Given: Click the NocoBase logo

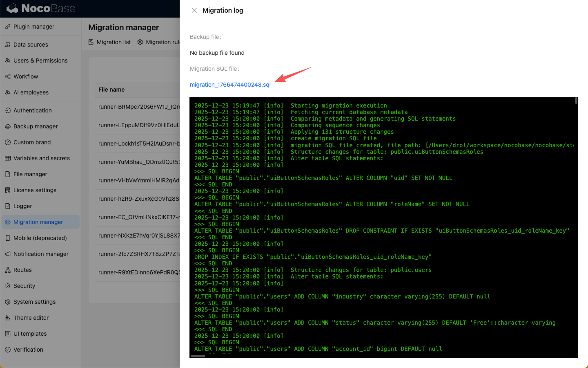Looking at the screenshot, I should click(x=41, y=8).
